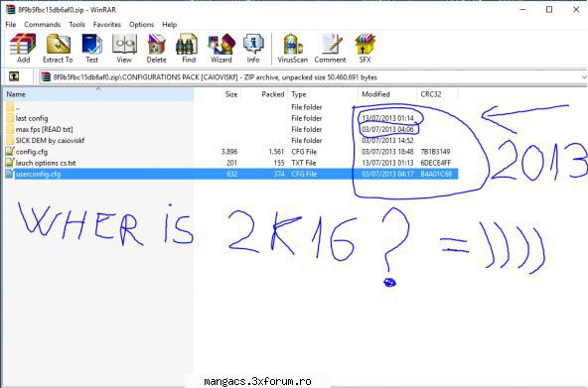Select the 'max fps [READ txt]' folder
The height and width of the screenshot is (388, 588).
(x=45, y=130)
